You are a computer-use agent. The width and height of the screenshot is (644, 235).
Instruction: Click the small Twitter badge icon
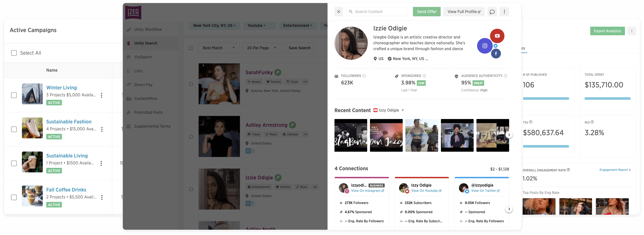click(495, 46)
